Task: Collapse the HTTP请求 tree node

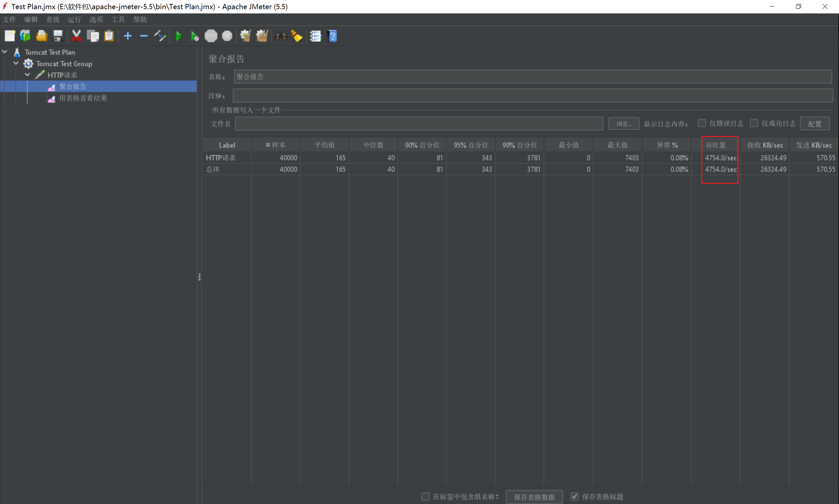Action: [x=28, y=75]
